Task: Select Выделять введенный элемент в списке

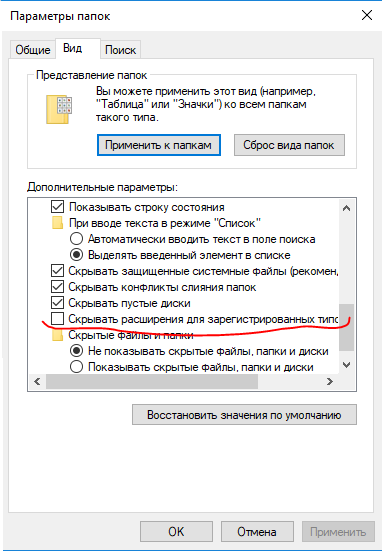Action: tap(76, 255)
